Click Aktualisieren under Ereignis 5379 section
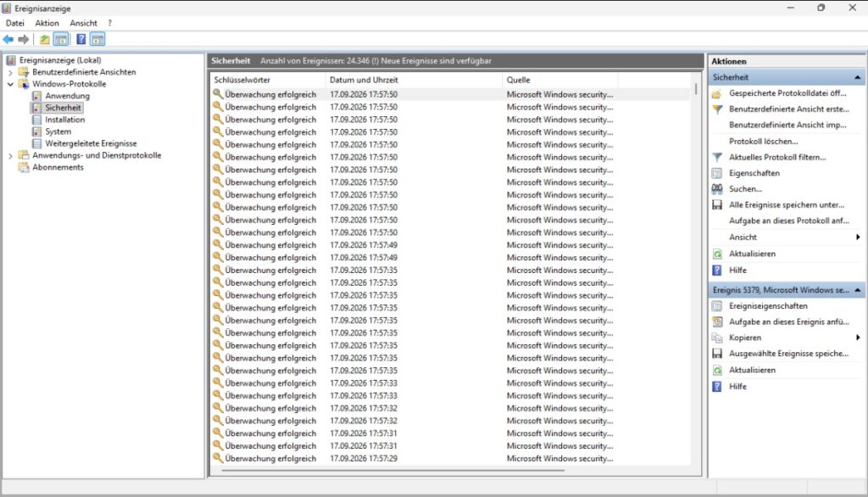Screen dimensions: 868x497 pos(752,370)
